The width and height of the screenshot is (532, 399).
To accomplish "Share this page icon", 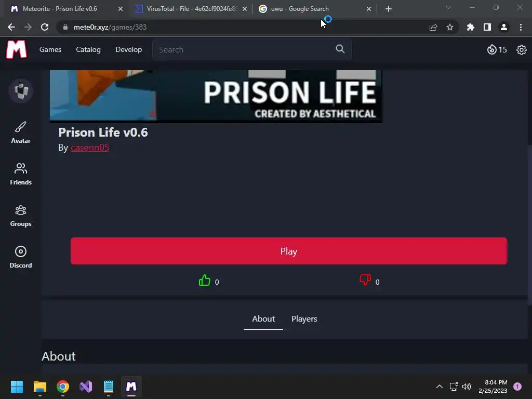I will (x=433, y=28).
